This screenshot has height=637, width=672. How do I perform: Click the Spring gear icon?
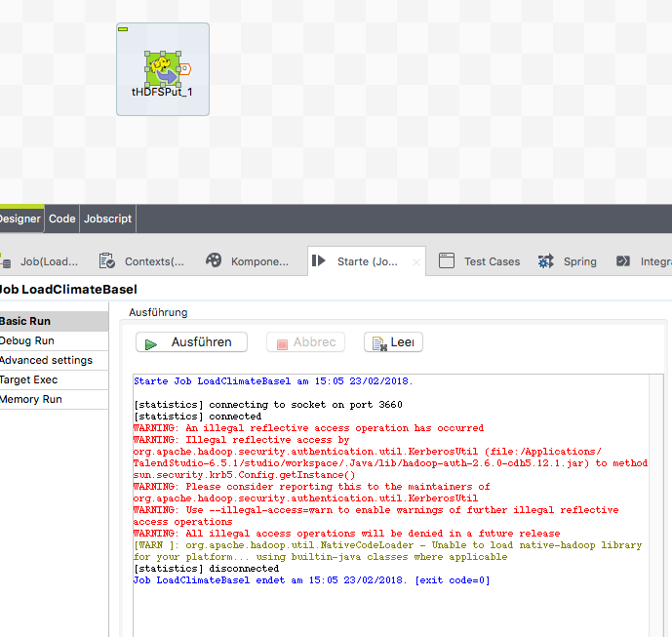pyautogui.click(x=546, y=261)
